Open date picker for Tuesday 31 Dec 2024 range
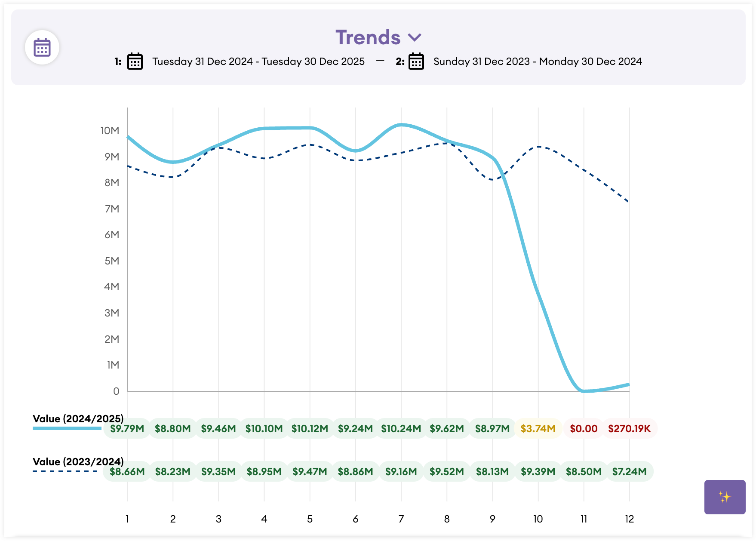Viewport: 756px width, 541px height. (x=135, y=61)
